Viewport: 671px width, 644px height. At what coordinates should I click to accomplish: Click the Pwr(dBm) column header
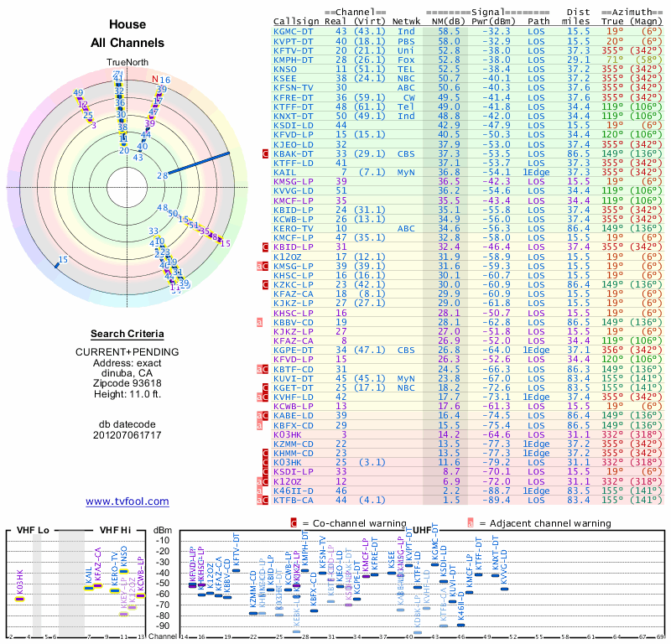click(493, 22)
